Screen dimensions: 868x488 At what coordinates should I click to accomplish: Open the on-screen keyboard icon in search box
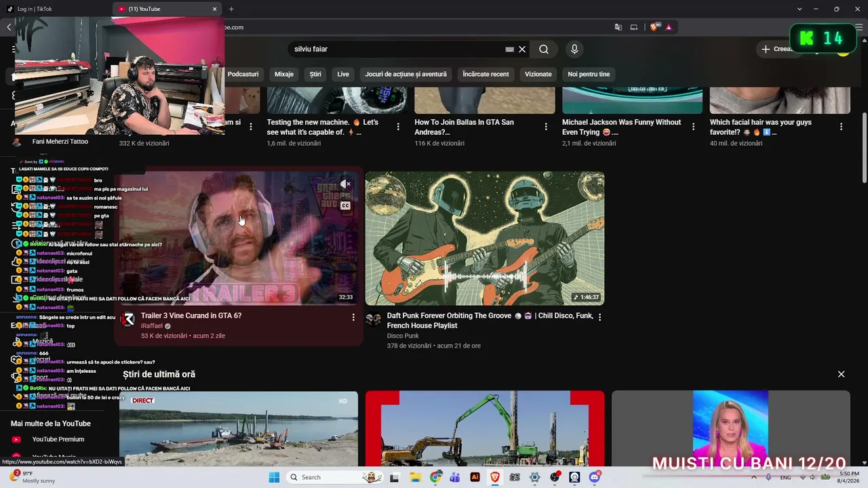(x=509, y=49)
